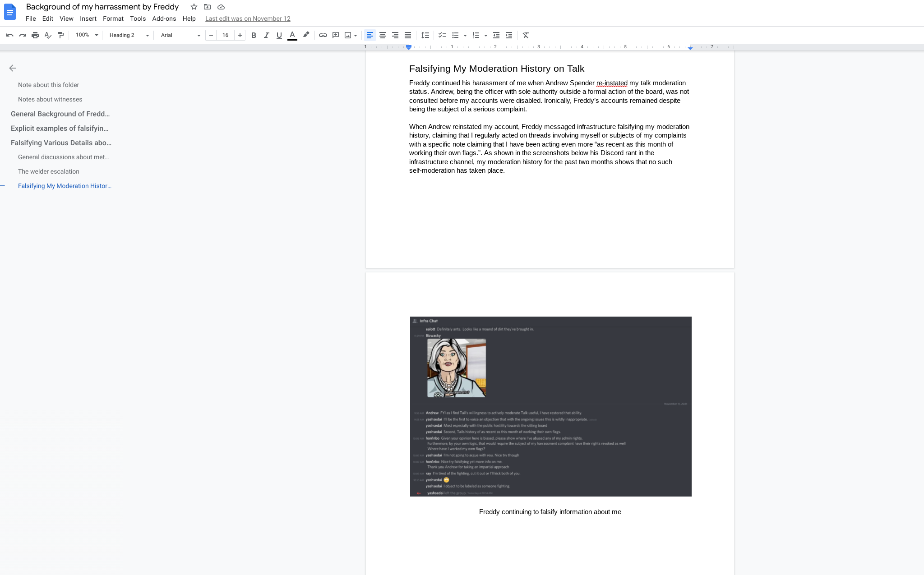Open the Heading 2 styles dropdown
The width and height of the screenshot is (924, 575).
tap(129, 35)
